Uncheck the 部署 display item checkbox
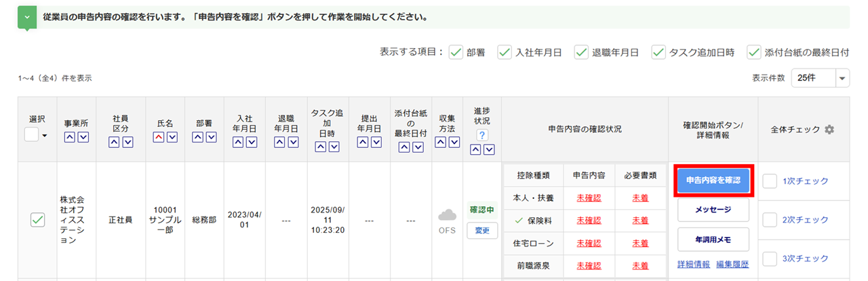Image resolution: width=868 pixels, height=281 pixels. click(x=456, y=52)
